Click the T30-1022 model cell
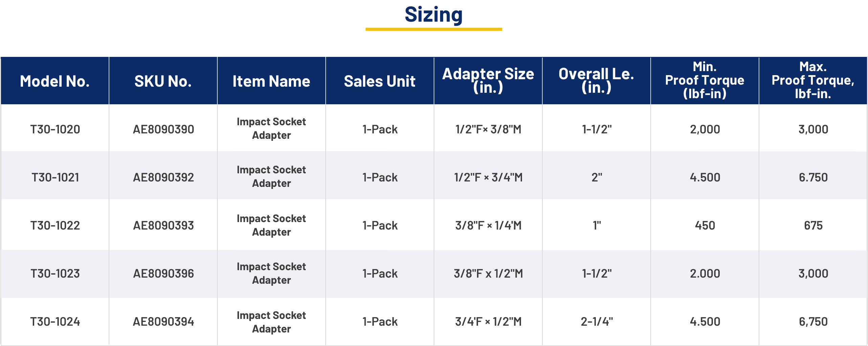 pyautogui.click(x=55, y=225)
